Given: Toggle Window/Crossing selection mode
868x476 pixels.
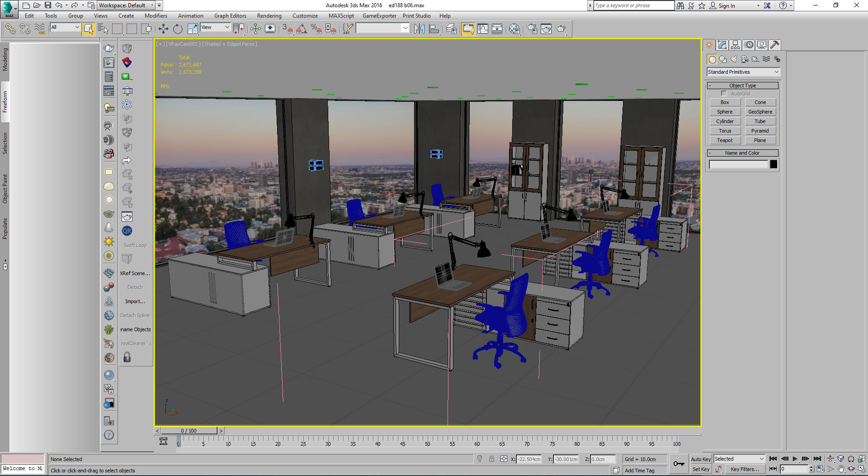Looking at the screenshot, I should point(146,29).
